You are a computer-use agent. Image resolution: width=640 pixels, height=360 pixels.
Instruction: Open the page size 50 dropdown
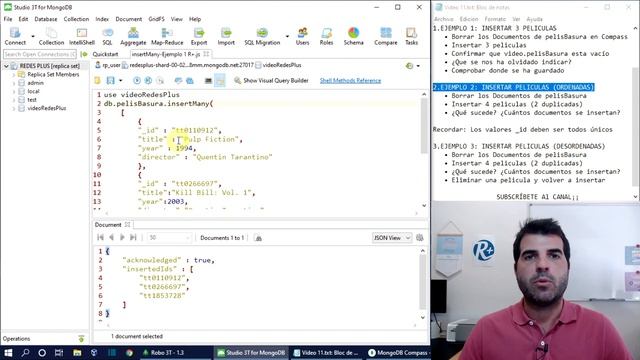[x=169, y=238]
